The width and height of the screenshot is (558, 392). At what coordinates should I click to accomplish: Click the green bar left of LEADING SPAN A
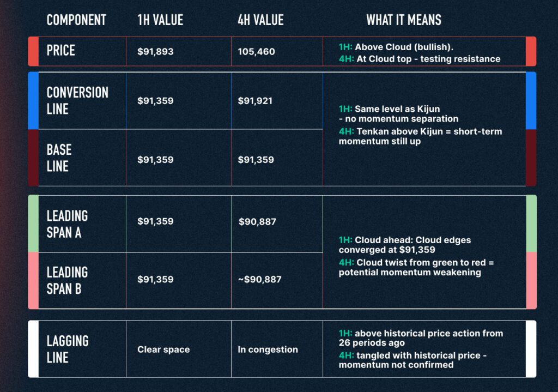click(x=33, y=224)
